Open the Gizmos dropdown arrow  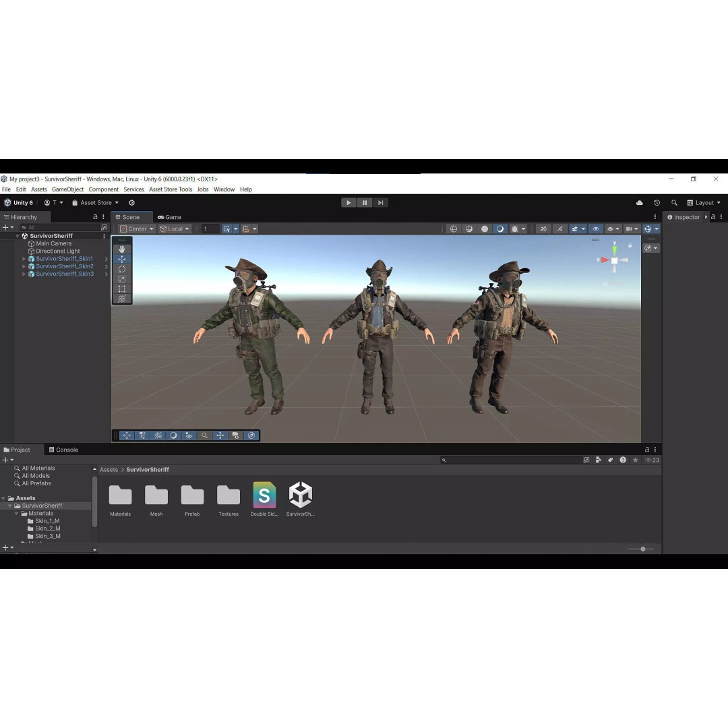pos(657,229)
